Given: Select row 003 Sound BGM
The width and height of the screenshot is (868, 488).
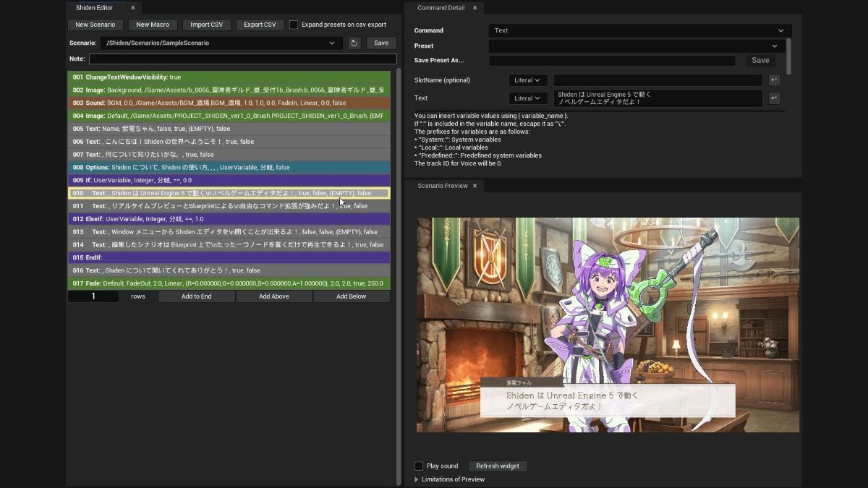Looking at the screenshot, I should (229, 103).
